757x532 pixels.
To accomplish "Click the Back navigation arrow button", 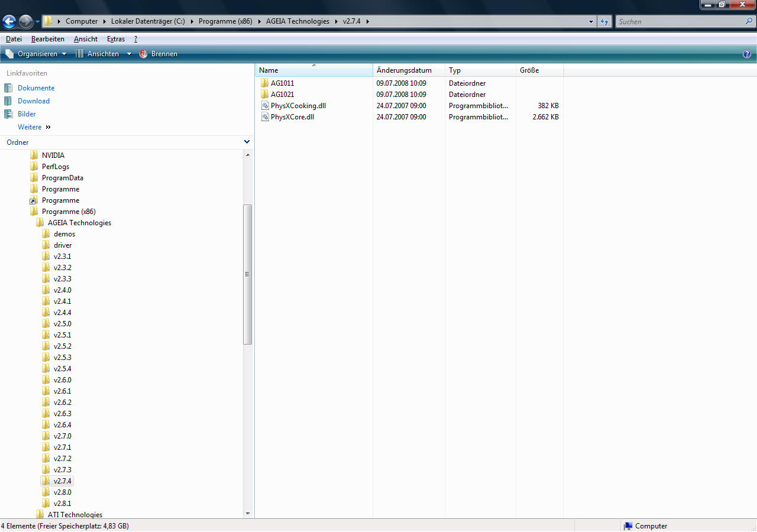I will [9, 22].
